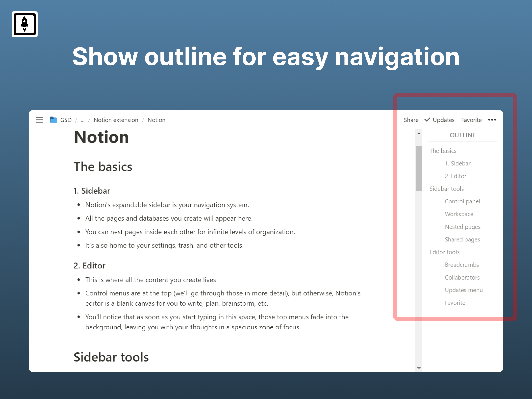Click the folder icon in breadcrumb

pos(53,120)
